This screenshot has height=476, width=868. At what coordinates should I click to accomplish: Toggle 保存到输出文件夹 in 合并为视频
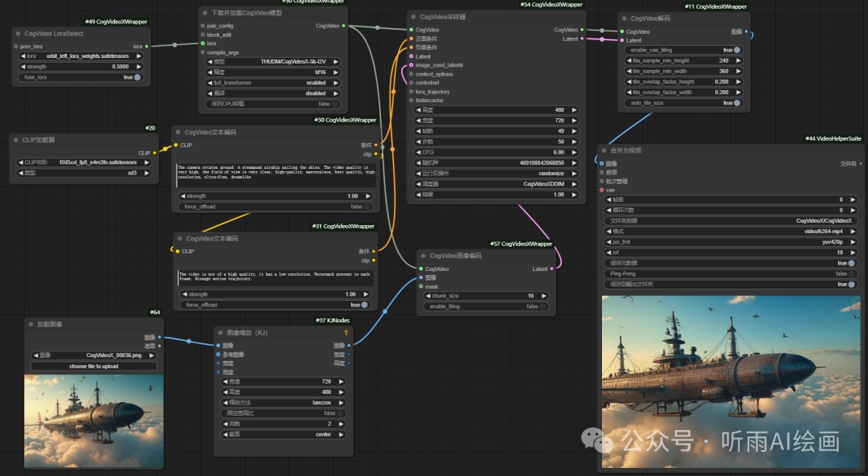pos(730,285)
